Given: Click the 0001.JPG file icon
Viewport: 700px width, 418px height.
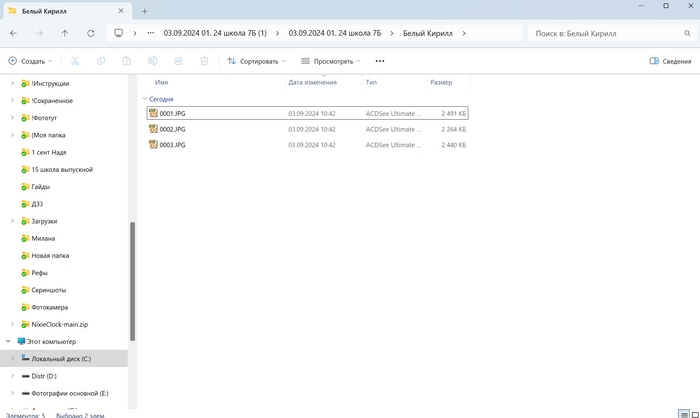Looking at the screenshot, I should tap(153, 113).
